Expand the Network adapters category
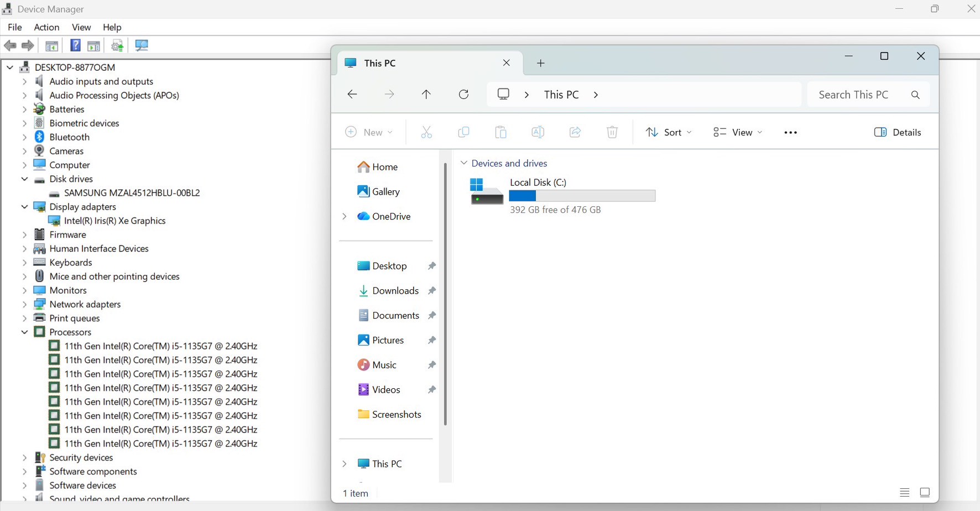980x511 pixels. point(24,304)
